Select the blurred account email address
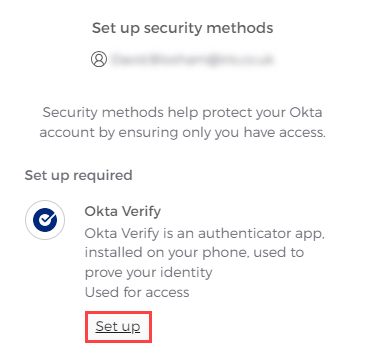The image size is (375, 364). pyautogui.click(x=193, y=60)
